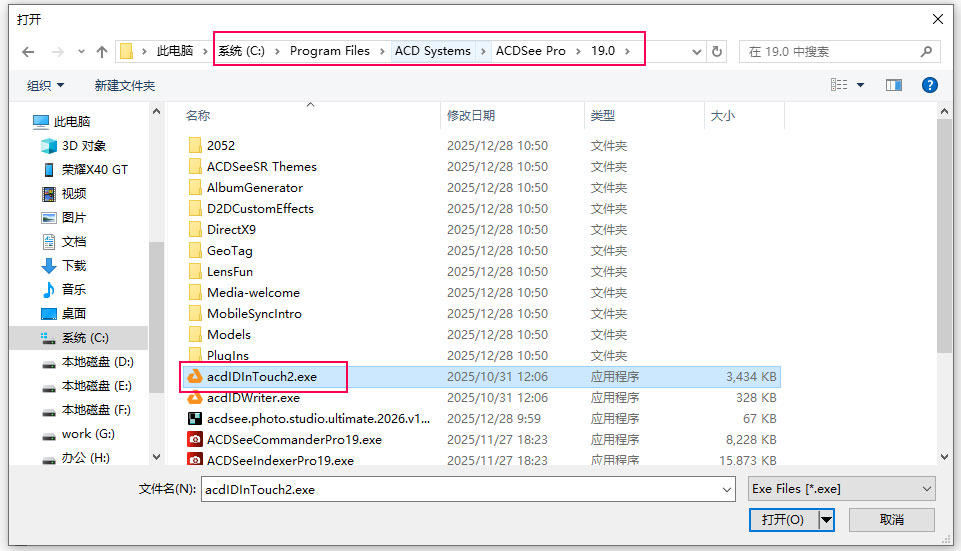961x551 pixels.
Task: Sort files by 名称 column header
Action: click(x=198, y=115)
